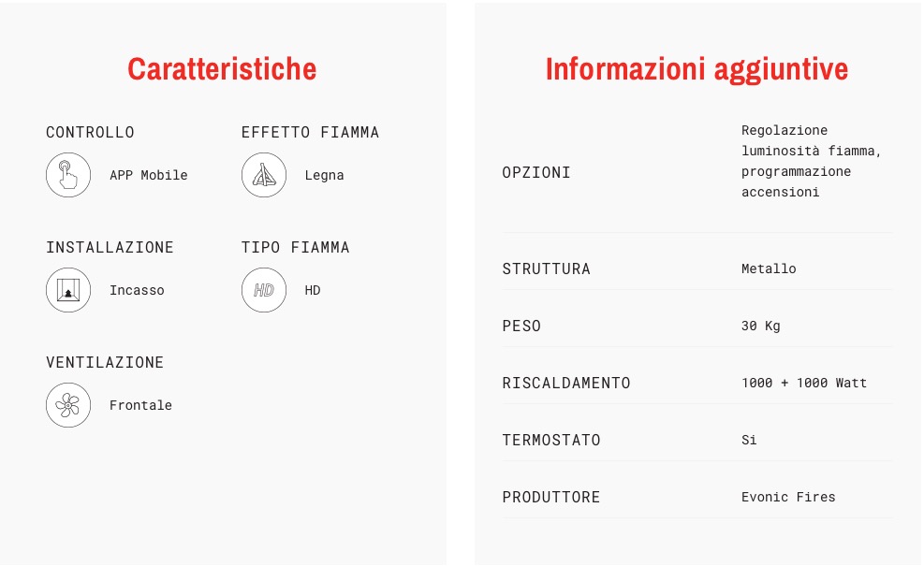Select the Informazioni aggiuntive heading
This screenshot has width=924, height=566.
pos(697,69)
